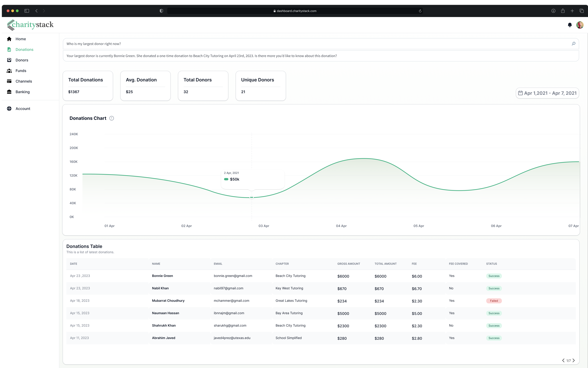Open the Account menu item

tap(23, 109)
